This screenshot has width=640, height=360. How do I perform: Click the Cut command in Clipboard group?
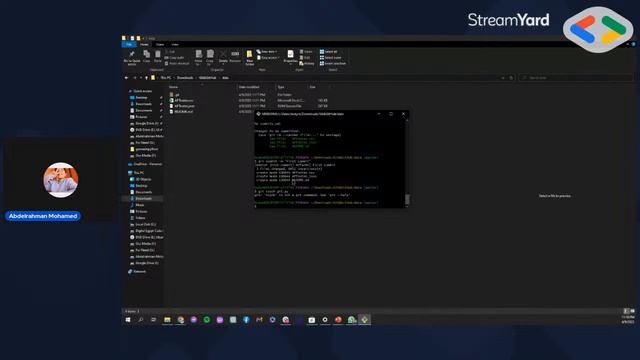(x=170, y=52)
